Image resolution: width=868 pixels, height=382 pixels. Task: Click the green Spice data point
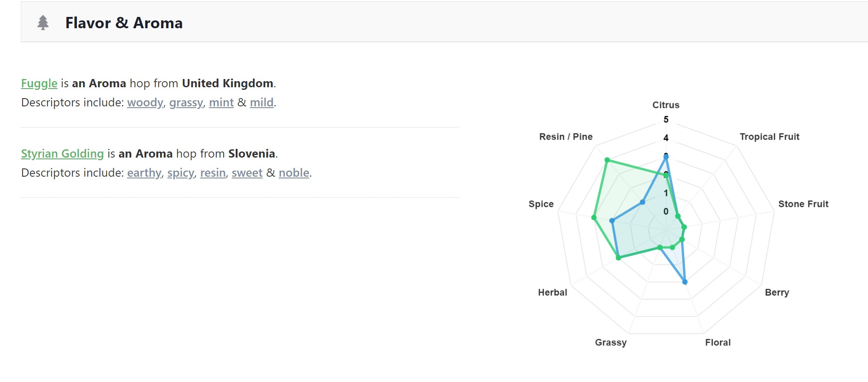click(x=594, y=217)
